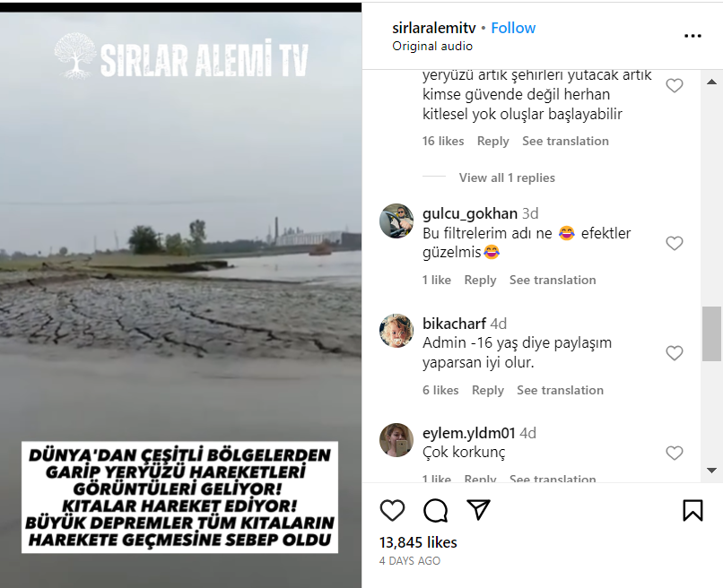Like gulcu_gokhan's comment
Screen dimensions: 723x588
tap(675, 243)
